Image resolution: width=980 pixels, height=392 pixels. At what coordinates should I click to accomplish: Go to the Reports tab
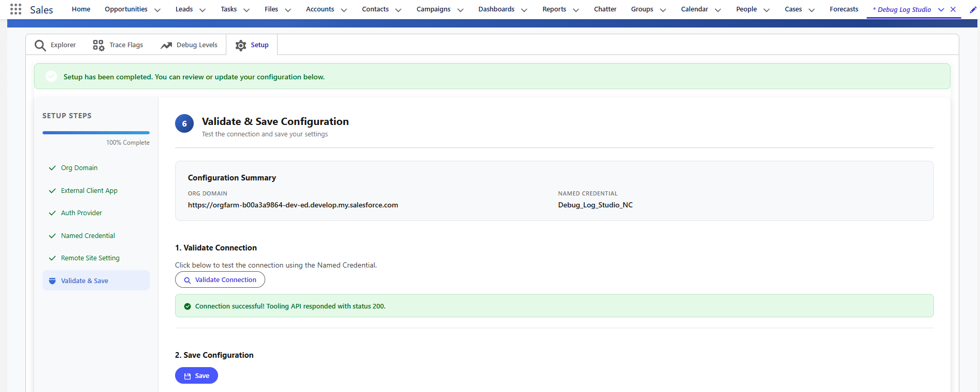[554, 9]
